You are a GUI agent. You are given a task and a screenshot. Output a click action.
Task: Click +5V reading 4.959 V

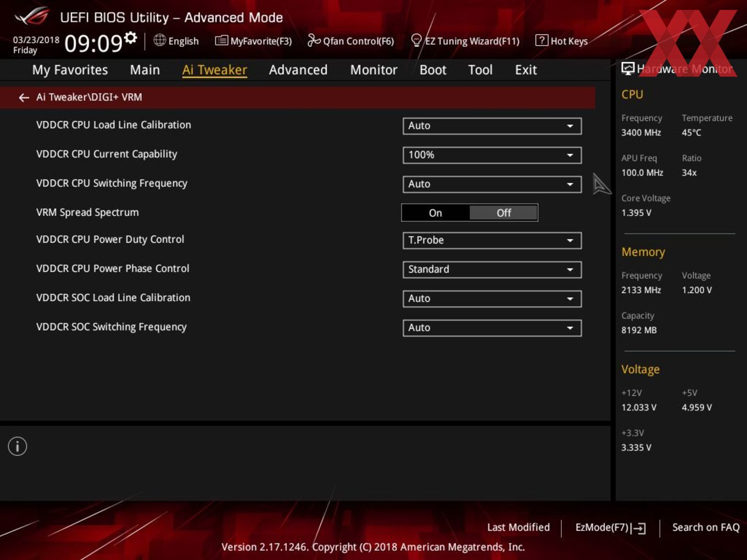pos(696,407)
